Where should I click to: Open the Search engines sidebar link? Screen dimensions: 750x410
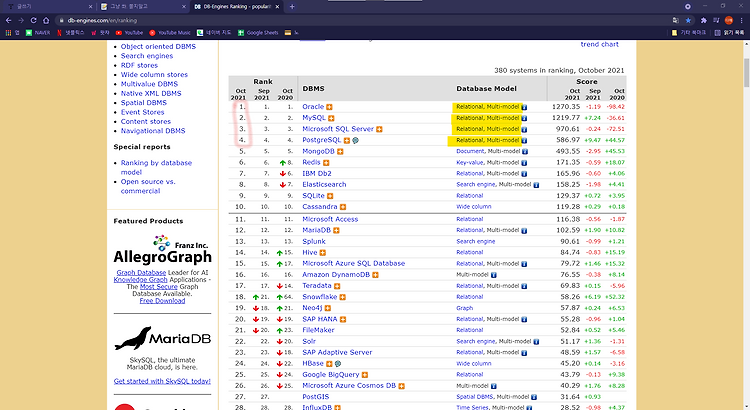(147, 56)
